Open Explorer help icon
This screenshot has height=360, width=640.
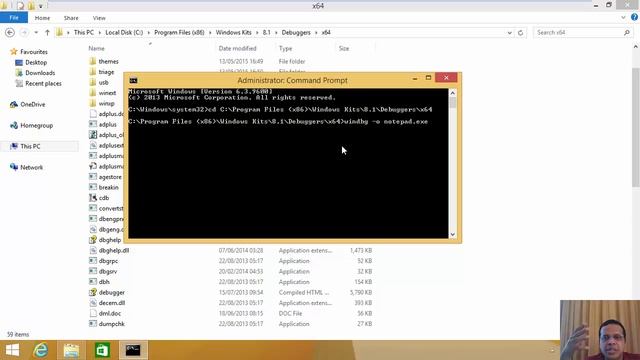point(634,17)
